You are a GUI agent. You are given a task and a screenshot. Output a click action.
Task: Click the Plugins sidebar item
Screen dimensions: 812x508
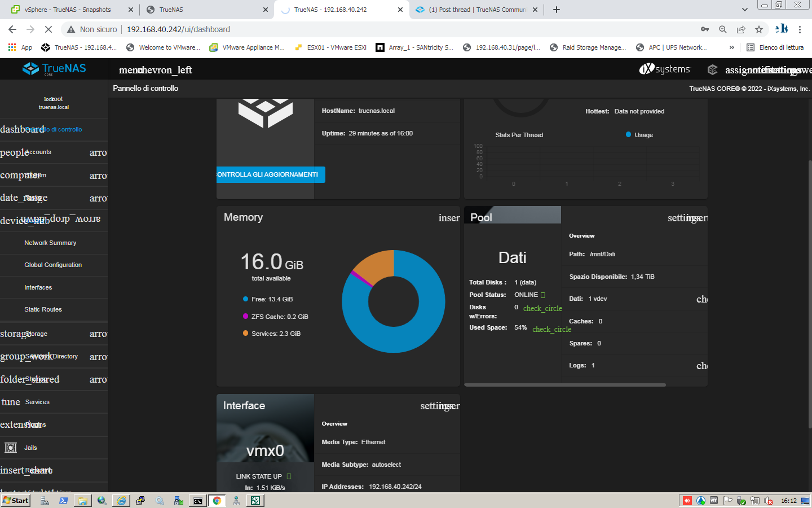54,424
